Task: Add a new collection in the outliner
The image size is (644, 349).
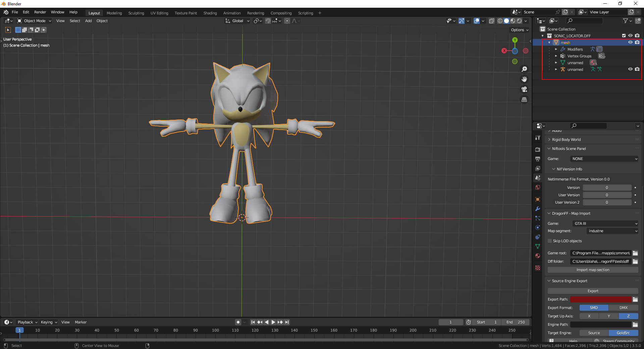Action: pyautogui.click(x=638, y=21)
